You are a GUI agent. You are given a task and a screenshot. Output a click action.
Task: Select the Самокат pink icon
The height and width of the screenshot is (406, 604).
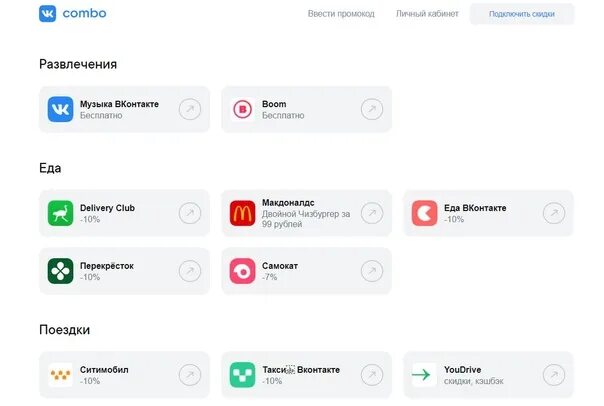pos(242,271)
